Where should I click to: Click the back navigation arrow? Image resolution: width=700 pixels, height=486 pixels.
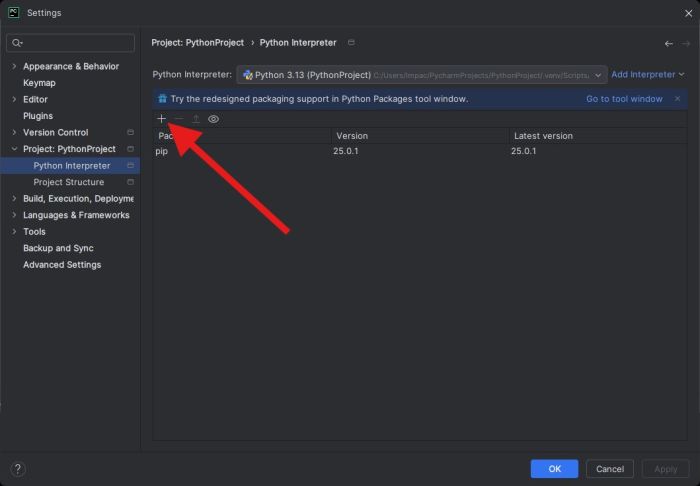[x=668, y=43]
